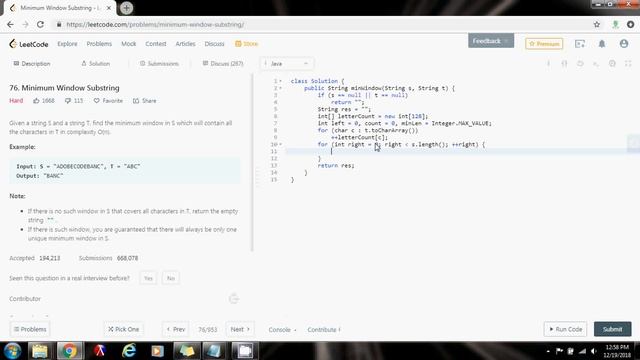The width and height of the screenshot is (640, 360).
Task: Open the Articles nav item
Action: (x=185, y=44)
